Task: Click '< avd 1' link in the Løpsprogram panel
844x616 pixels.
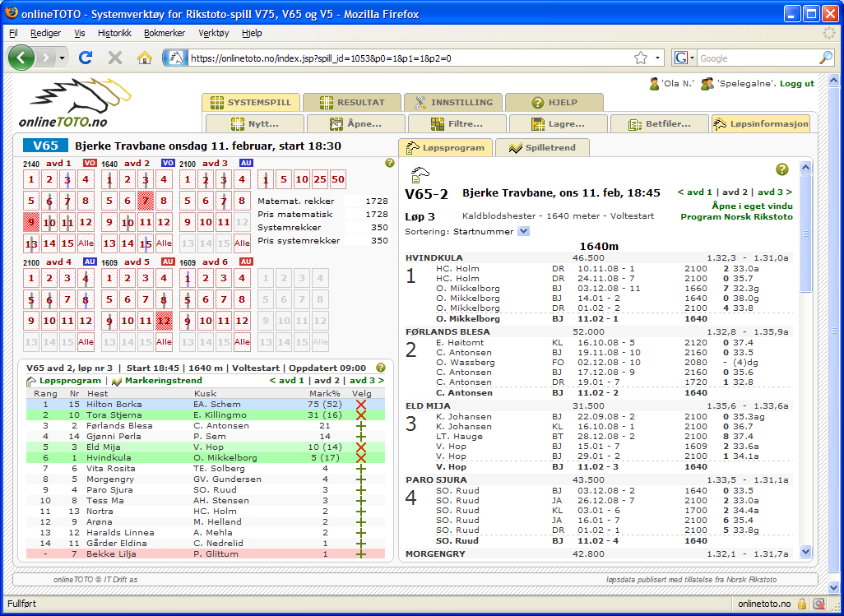Action: click(x=695, y=192)
